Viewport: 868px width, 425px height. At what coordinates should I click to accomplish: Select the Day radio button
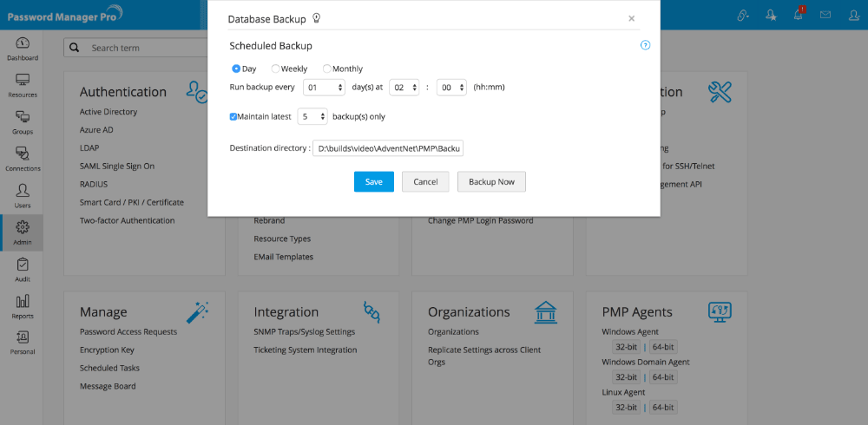[236, 69]
